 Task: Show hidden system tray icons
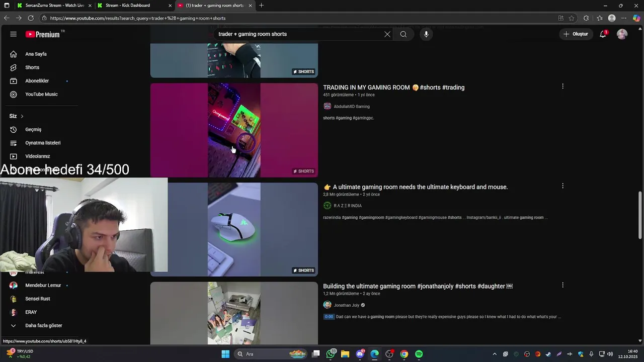point(495,354)
